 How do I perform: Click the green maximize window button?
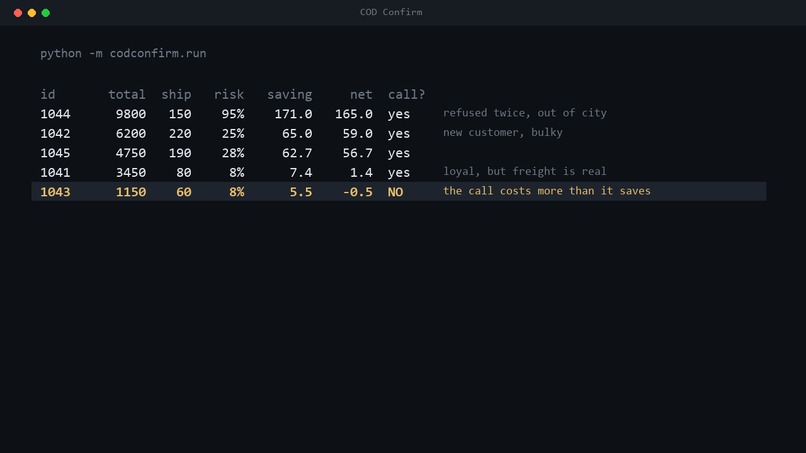pyautogui.click(x=46, y=13)
